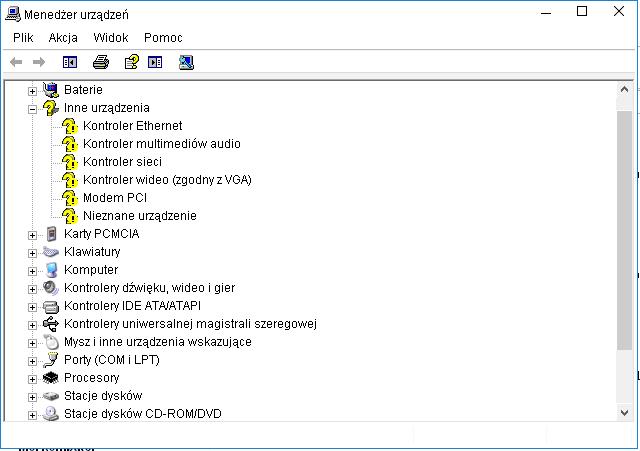Expand Kontrolery IDE ATA/ATAPI node

click(32, 307)
